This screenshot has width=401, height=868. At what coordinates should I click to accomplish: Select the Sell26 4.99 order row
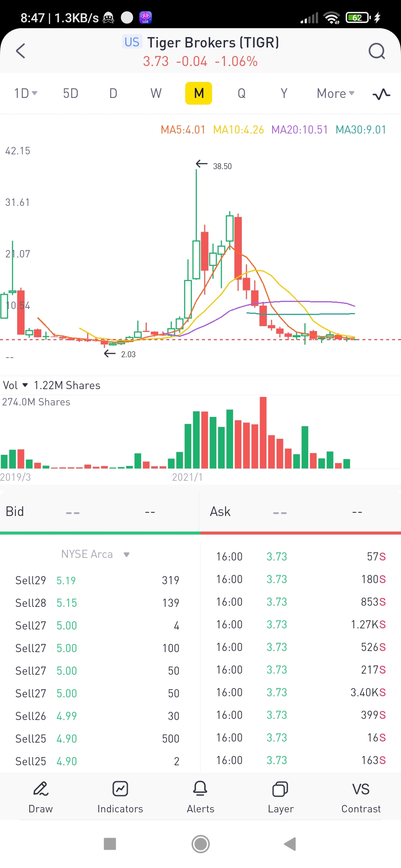97,716
